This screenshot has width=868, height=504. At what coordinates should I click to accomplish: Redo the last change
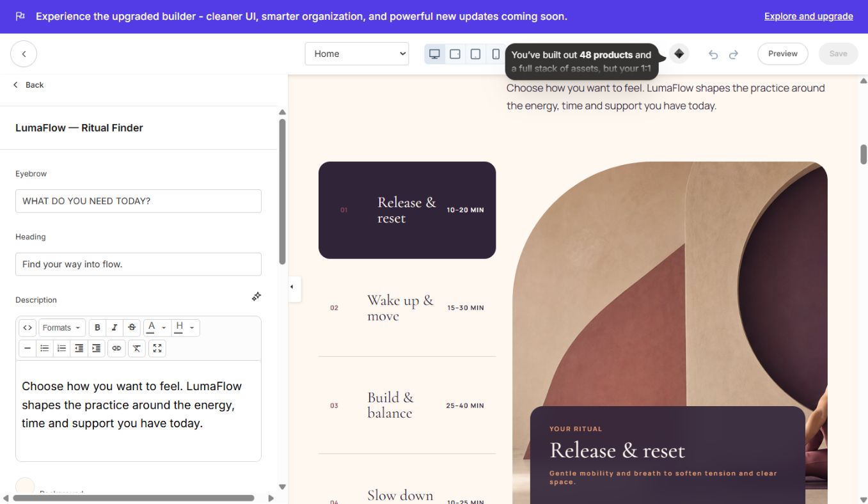click(734, 54)
